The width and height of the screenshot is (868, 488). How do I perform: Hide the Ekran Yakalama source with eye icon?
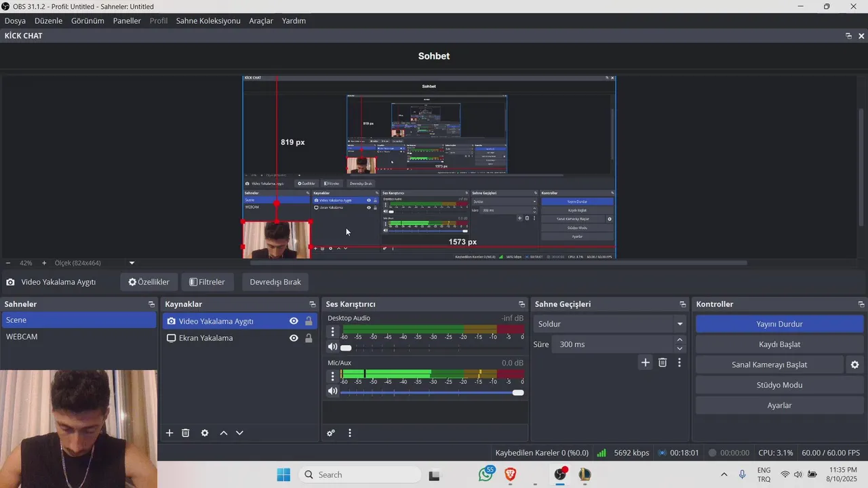click(294, 338)
